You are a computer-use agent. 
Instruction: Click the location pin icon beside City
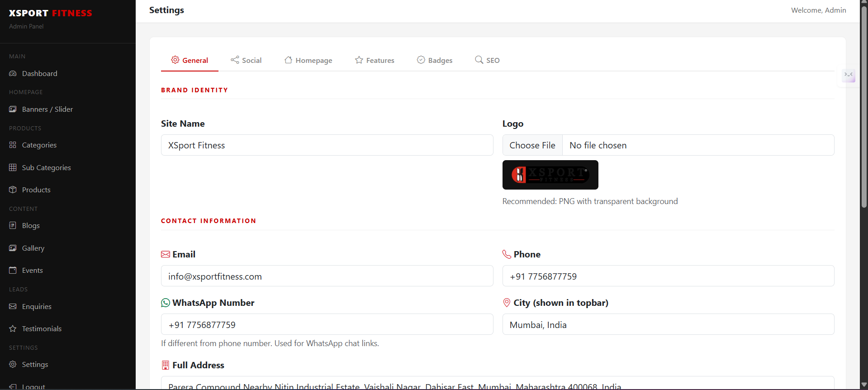(x=507, y=303)
